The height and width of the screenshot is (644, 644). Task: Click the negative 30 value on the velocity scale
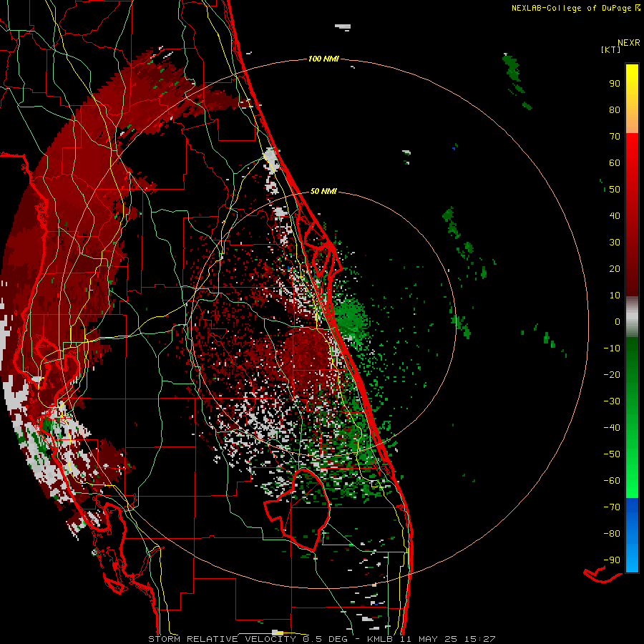click(612, 401)
